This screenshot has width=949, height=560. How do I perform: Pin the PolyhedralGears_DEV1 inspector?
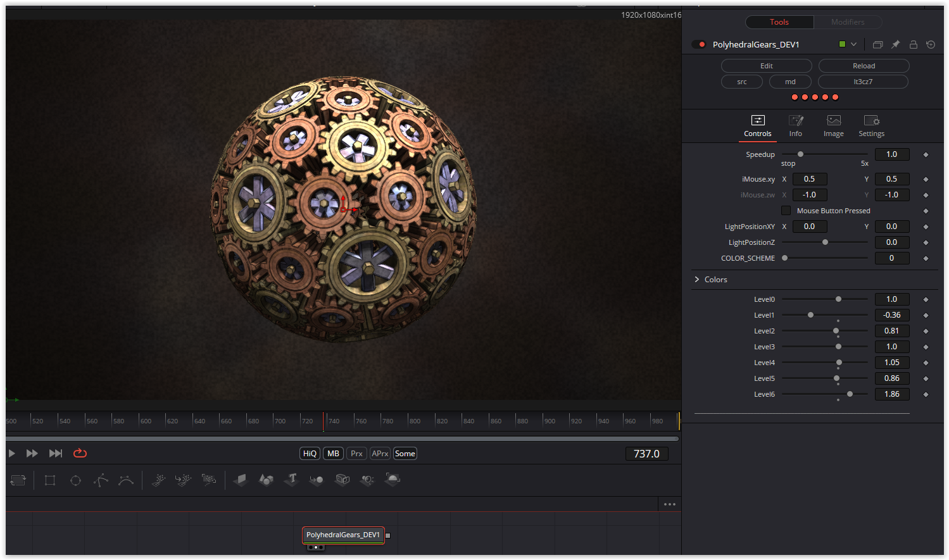pos(895,44)
